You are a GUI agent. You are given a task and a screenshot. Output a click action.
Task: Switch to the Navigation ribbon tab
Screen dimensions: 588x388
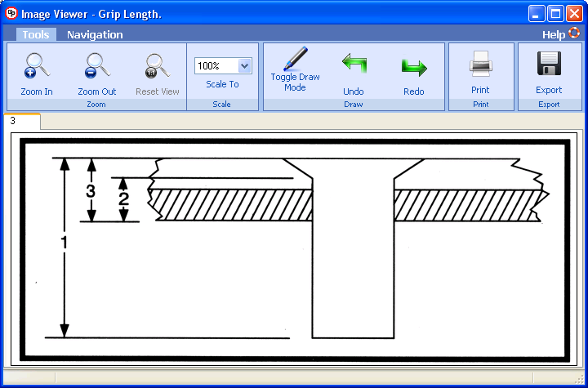(95, 34)
